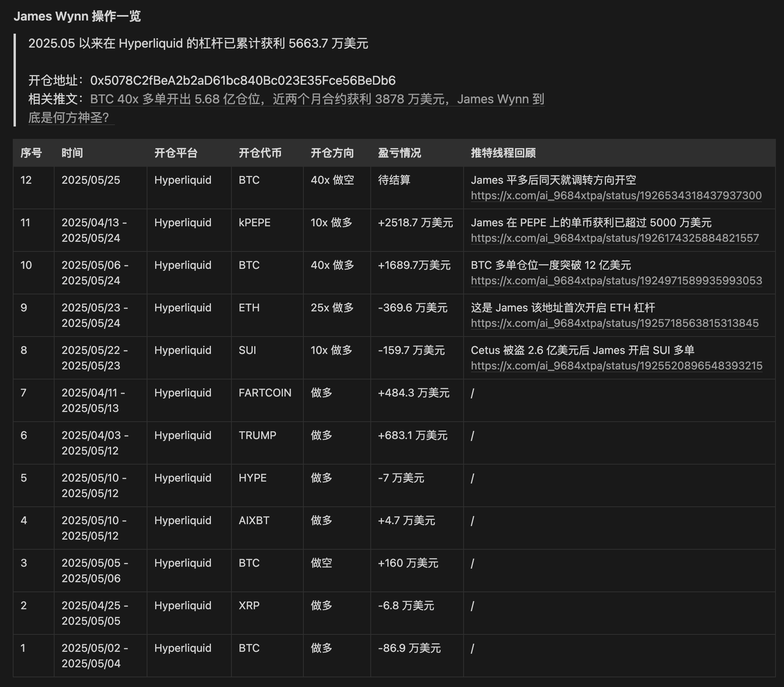Viewport: 784px width, 687px height.
Task: Open the related tweet link about BTC 40x
Action: tap(317, 99)
